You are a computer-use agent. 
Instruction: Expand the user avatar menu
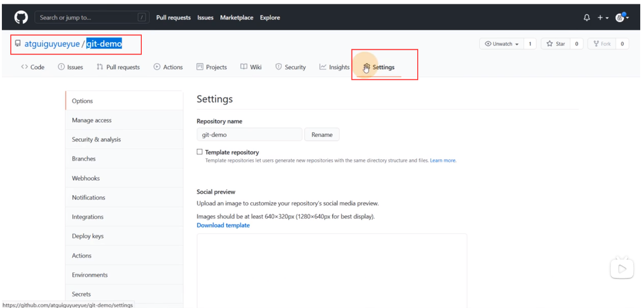622,18
